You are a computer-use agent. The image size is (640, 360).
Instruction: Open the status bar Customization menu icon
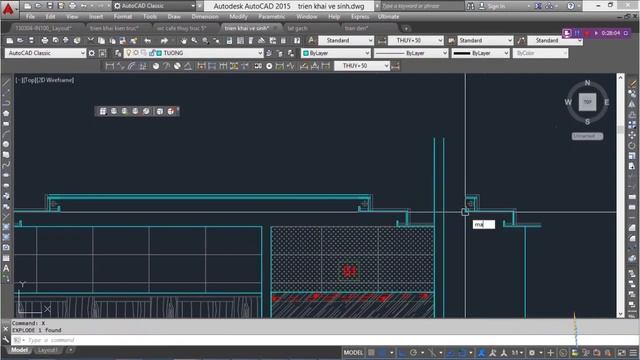pyautogui.click(x=633, y=353)
